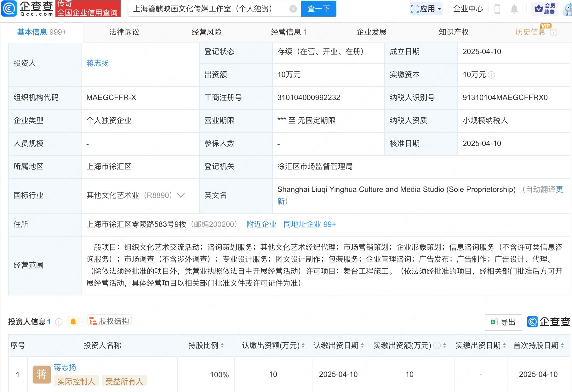Switch to the 法律诉讼 tab
Viewport: 572px width, 392px height.
point(124,32)
